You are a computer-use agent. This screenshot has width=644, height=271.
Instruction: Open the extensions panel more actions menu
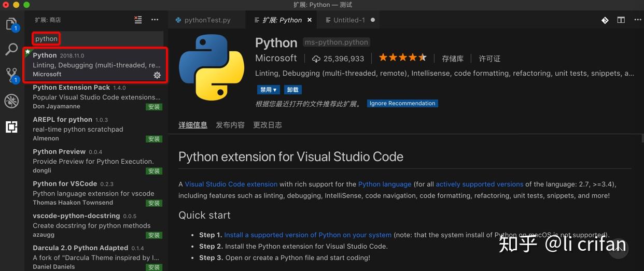[155, 20]
